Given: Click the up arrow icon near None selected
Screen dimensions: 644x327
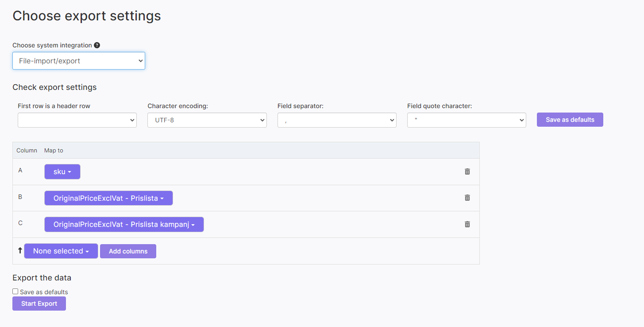Looking at the screenshot, I should tap(19, 251).
